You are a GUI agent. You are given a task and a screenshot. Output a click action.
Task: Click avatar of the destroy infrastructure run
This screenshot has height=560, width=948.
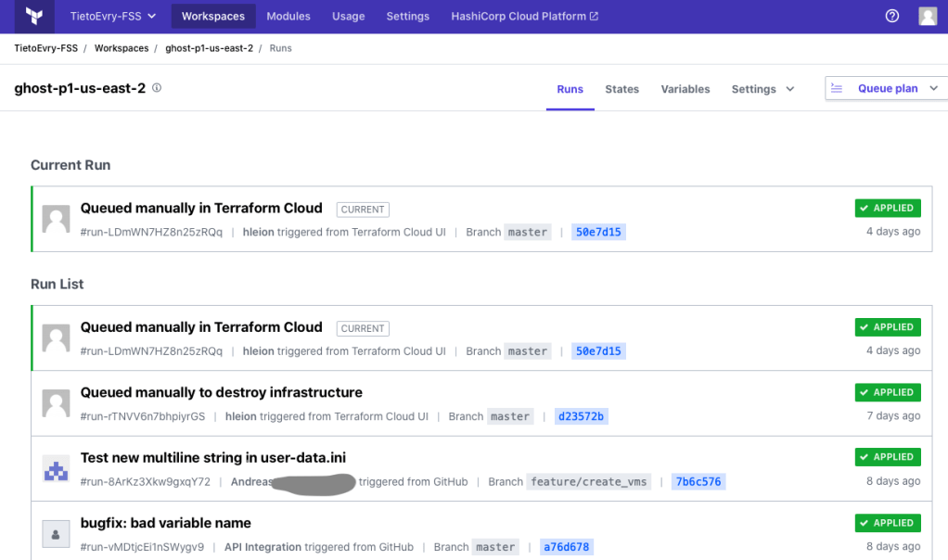(x=57, y=403)
